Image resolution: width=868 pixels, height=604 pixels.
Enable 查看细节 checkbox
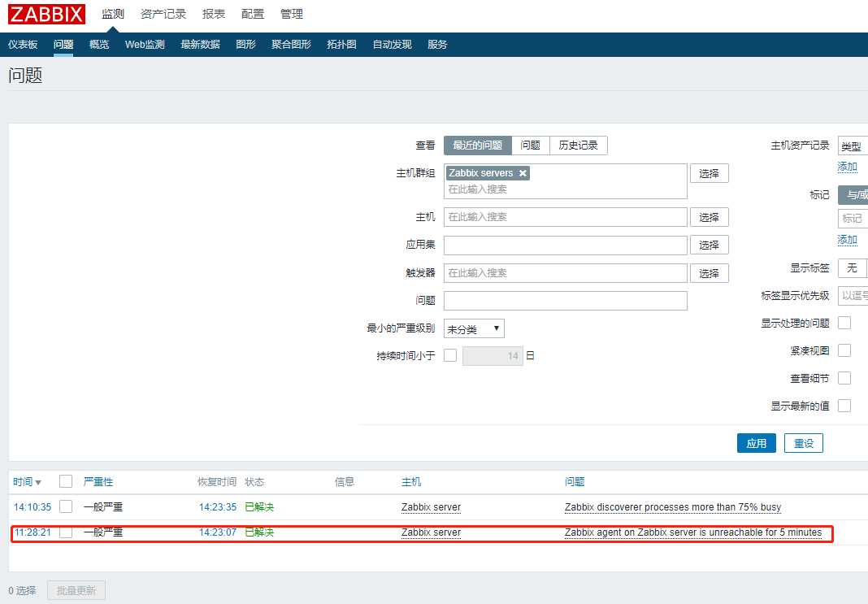[x=844, y=378]
